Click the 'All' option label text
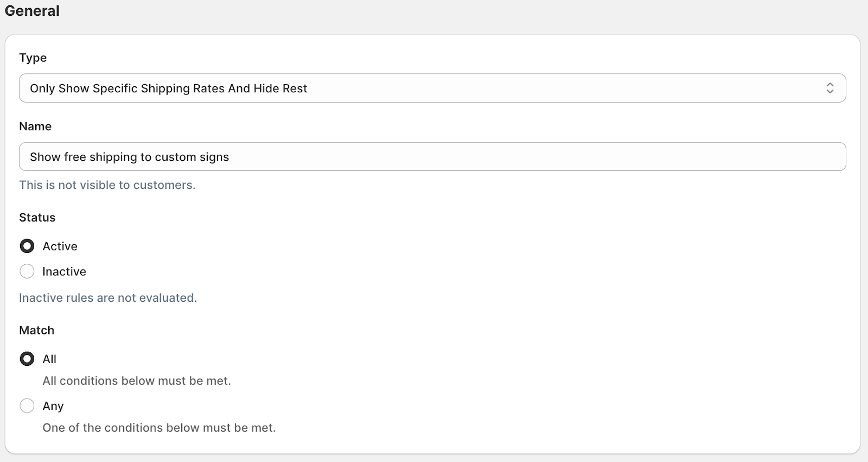This screenshot has width=868, height=462. click(49, 359)
